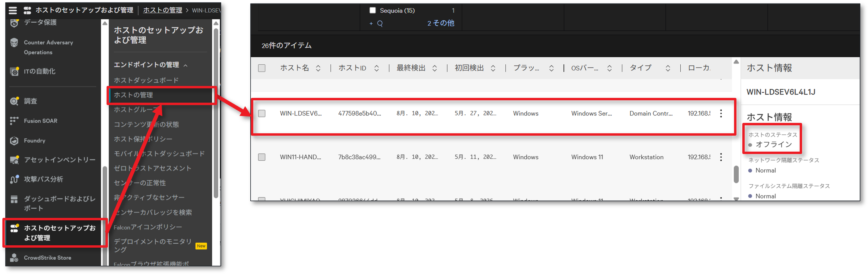Click the オフライン host status value
Image resolution: width=868 pixels, height=274 pixels.
tap(774, 144)
